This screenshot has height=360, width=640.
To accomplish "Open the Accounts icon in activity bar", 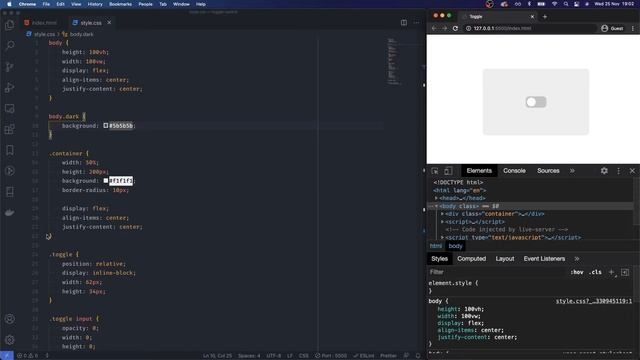I will [x=10, y=319].
